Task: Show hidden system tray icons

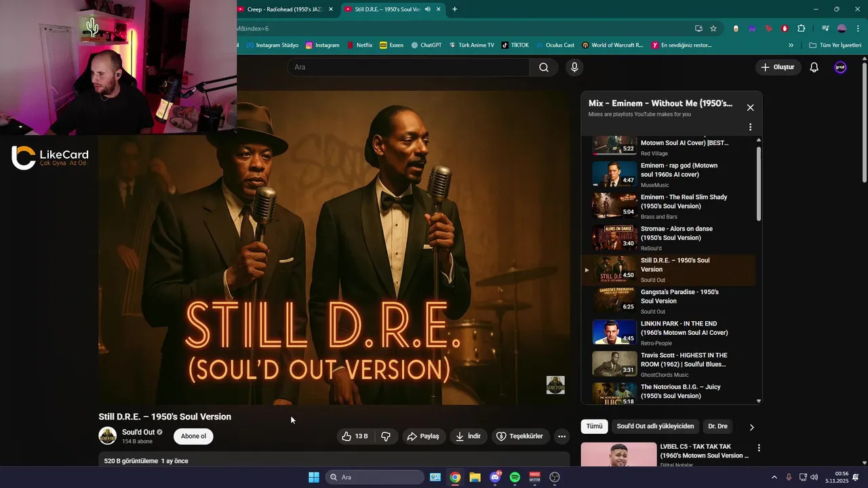Action: [x=774, y=477]
